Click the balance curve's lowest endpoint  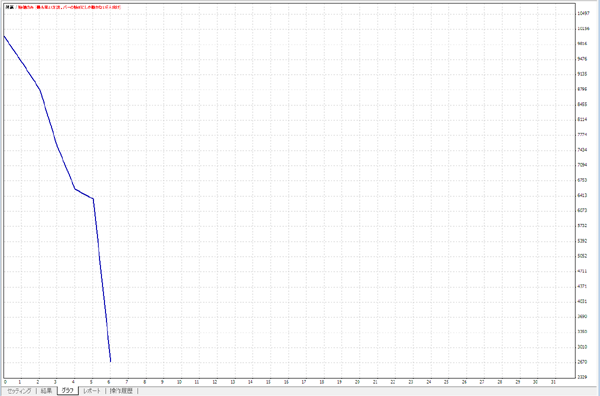(111, 361)
